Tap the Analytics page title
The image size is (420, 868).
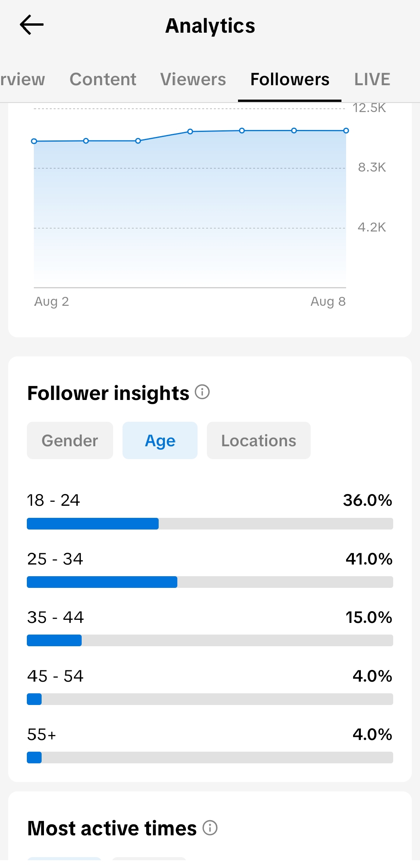210,26
